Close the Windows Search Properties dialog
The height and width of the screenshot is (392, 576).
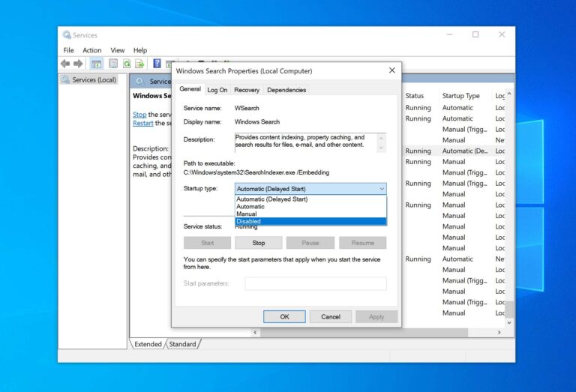pyautogui.click(x=392, y=70)
